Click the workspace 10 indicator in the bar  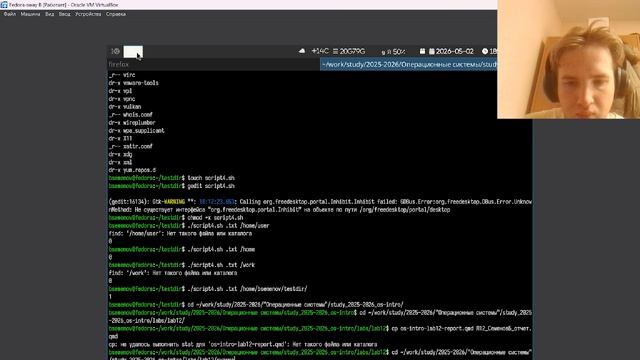pos(116,51)
